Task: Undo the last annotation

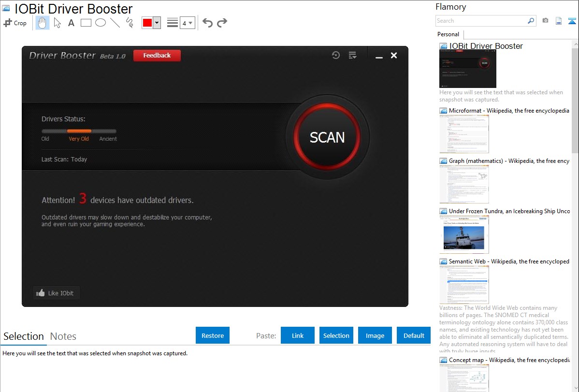Action: click(207, 23)
